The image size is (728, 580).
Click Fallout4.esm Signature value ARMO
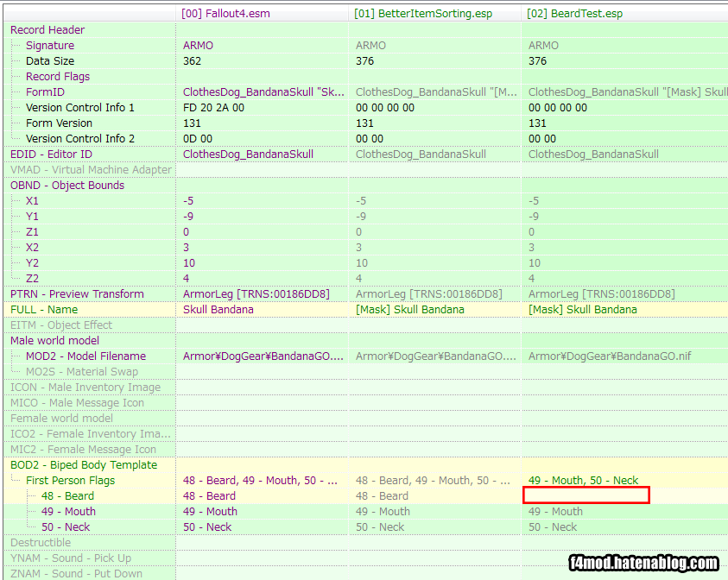pos(198,46)
